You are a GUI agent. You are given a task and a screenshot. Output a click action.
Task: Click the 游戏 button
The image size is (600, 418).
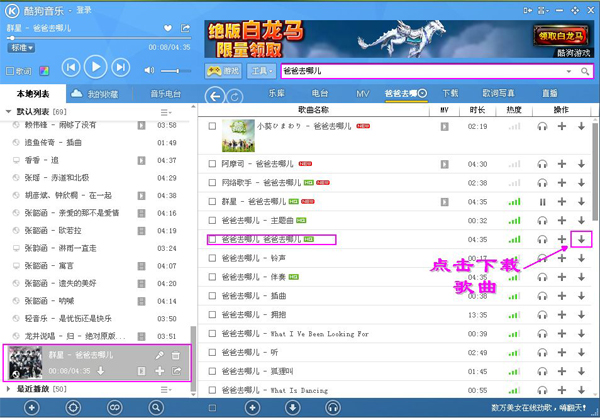click(223, 71)
